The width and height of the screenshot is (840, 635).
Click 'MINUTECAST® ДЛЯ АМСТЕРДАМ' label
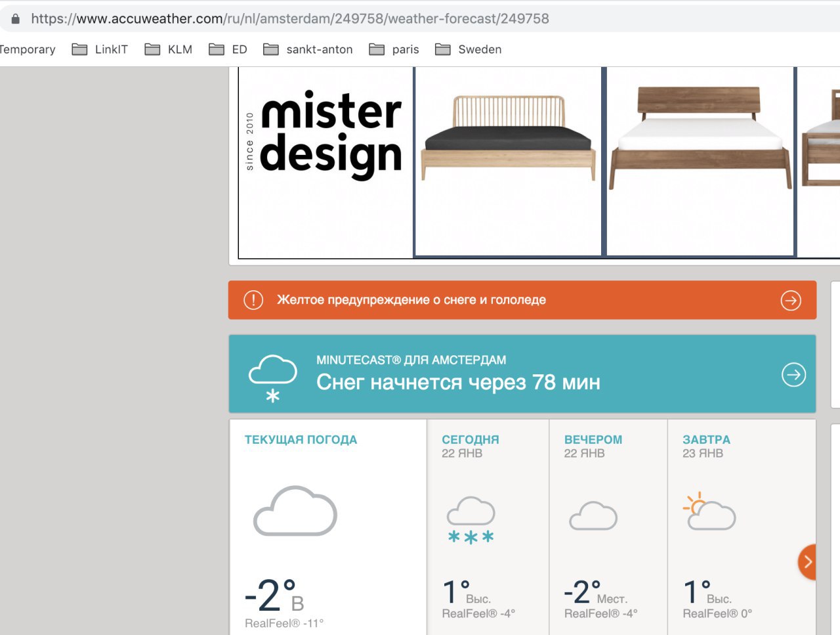pos(411,360)
